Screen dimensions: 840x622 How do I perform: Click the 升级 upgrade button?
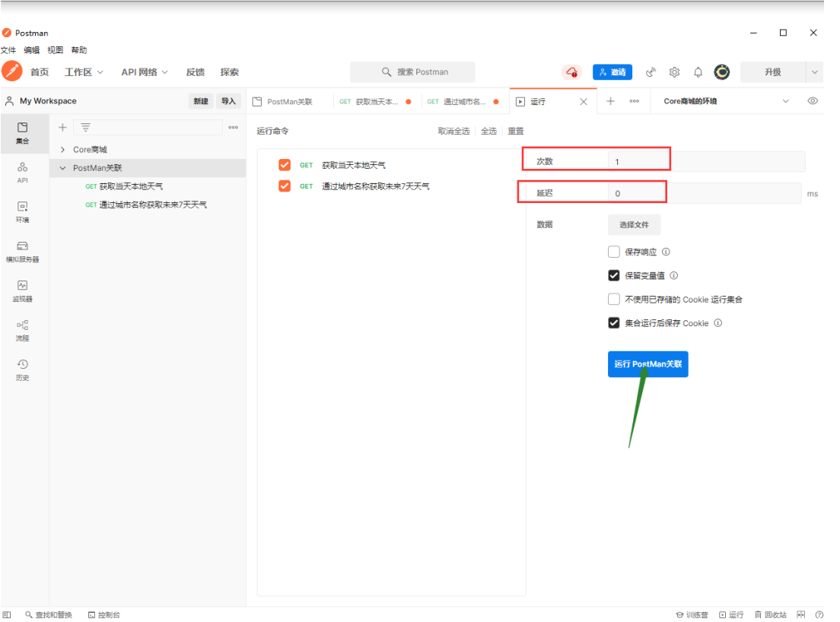click(772, 71)
